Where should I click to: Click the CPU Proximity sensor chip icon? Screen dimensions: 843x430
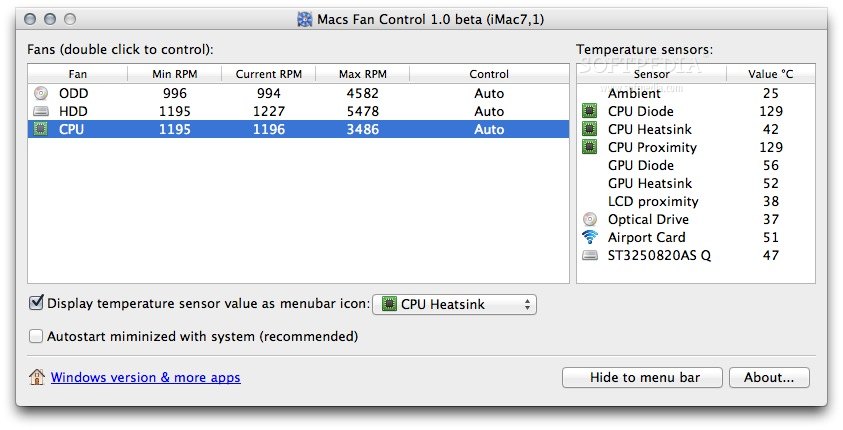590,147
